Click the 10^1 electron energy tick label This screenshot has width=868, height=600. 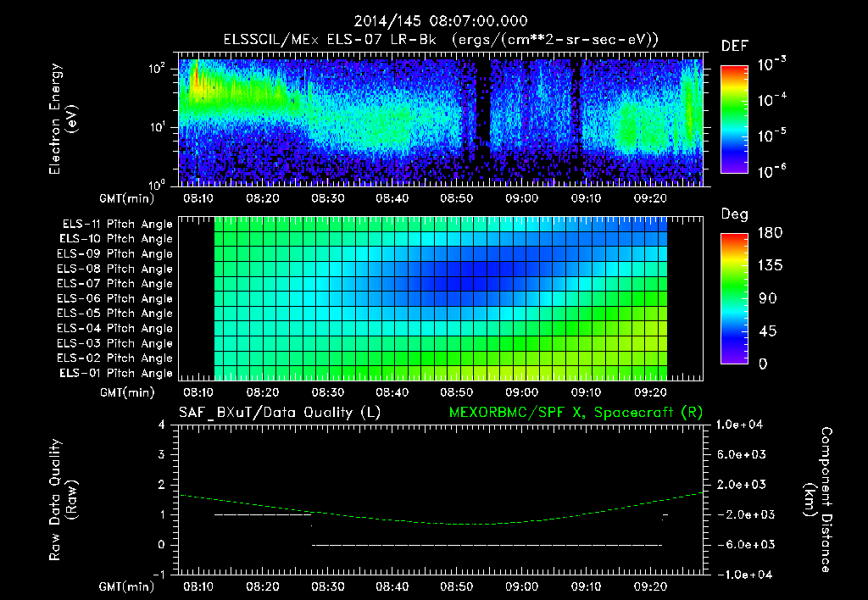coord(157,127)
